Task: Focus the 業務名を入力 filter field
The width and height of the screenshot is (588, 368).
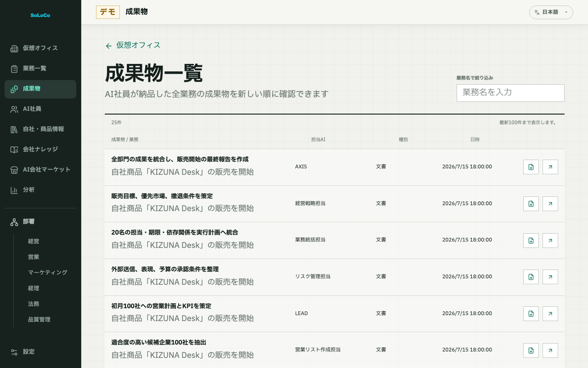Action: tap(510, 92)
